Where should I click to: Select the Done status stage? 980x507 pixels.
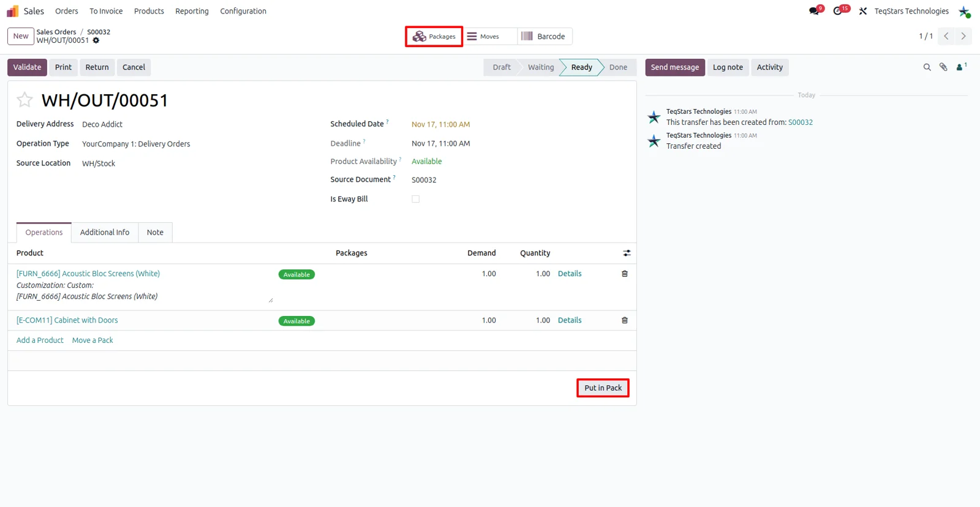click(618, 67)
